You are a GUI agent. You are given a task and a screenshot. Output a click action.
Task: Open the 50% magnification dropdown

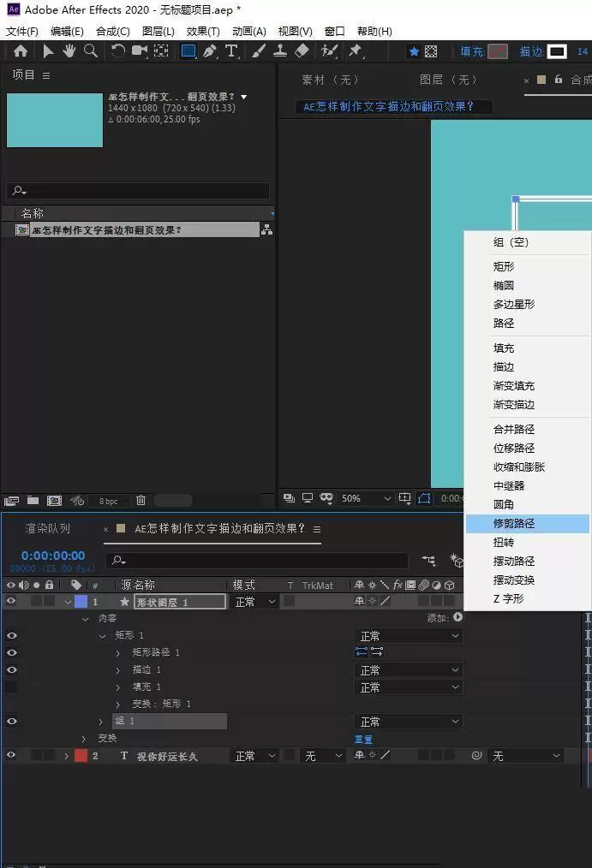tap(366, 498)
